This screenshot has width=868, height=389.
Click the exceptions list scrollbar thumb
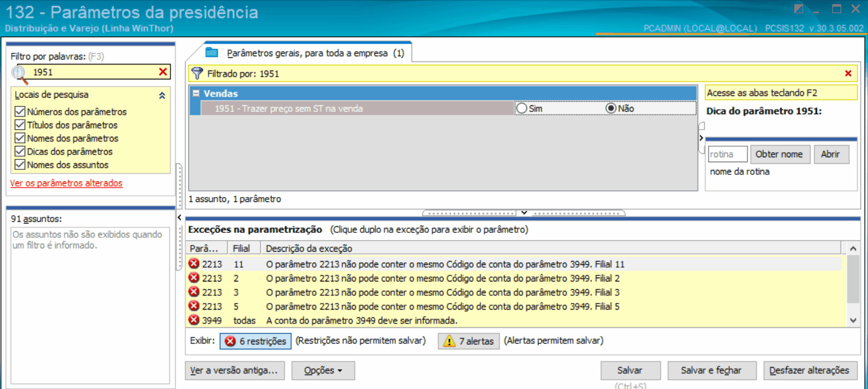pos(853,279)
